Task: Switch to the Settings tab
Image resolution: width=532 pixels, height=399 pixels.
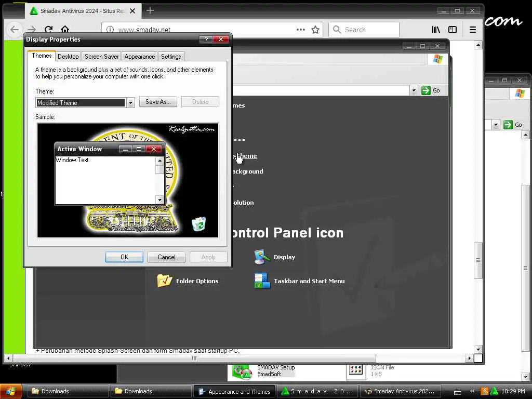Action: [171, 57]
